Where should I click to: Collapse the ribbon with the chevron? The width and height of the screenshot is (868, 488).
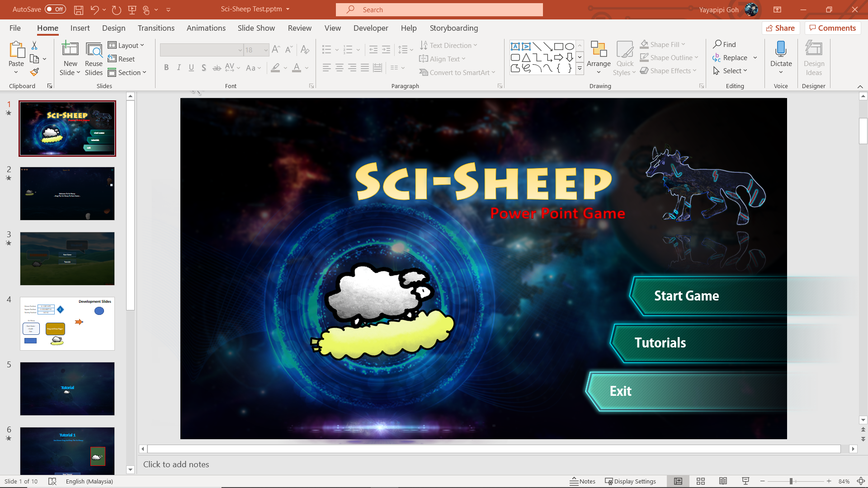click(860, 86)
